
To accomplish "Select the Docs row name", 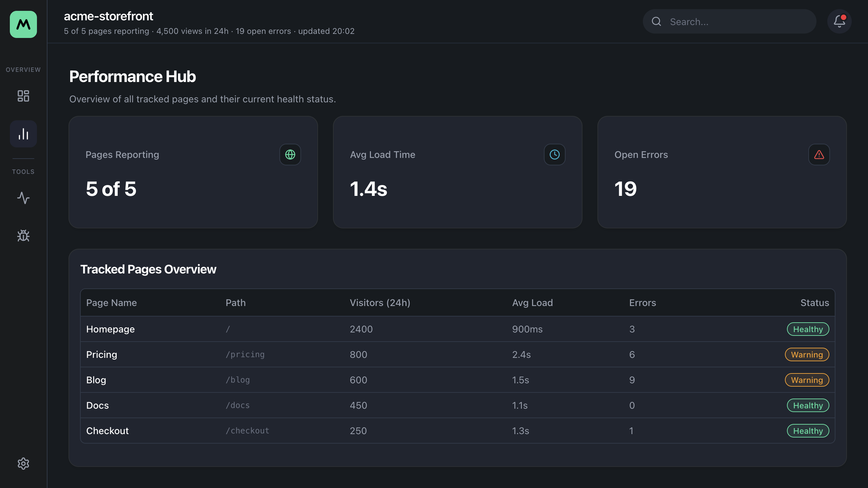I will tap(98, 405).
